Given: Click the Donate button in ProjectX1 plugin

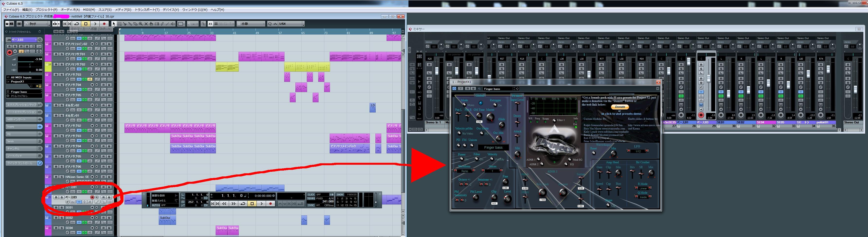Looking at the screenshot, I should coord(620,107).
